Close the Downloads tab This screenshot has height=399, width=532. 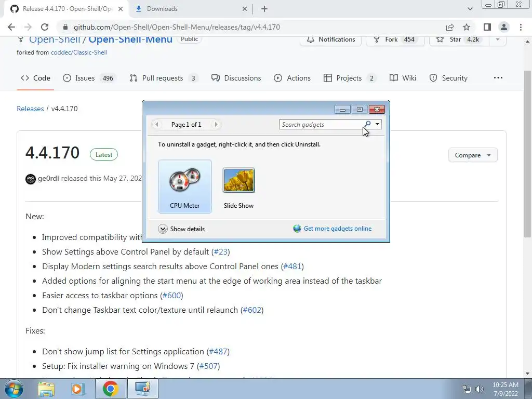(x=245, y=9)
